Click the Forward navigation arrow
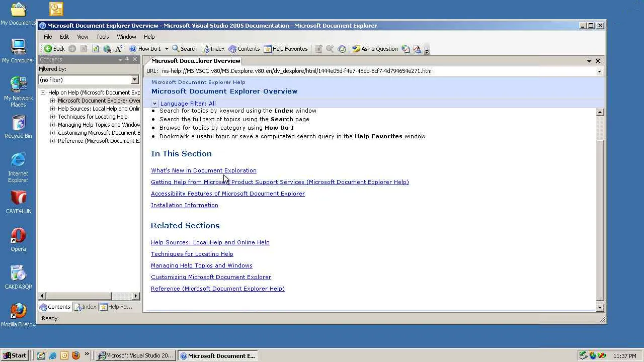Viewport: 644px width, 362px height. coord(72,49)
